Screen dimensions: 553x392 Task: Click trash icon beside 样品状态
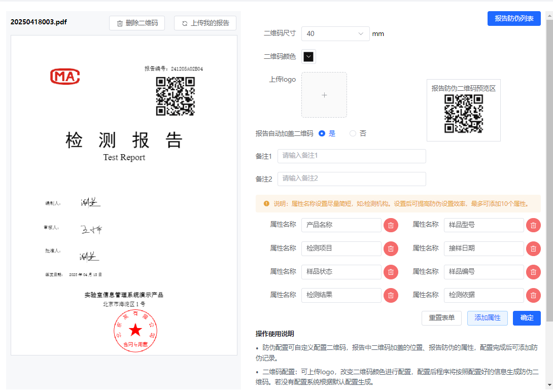(391, 272)
